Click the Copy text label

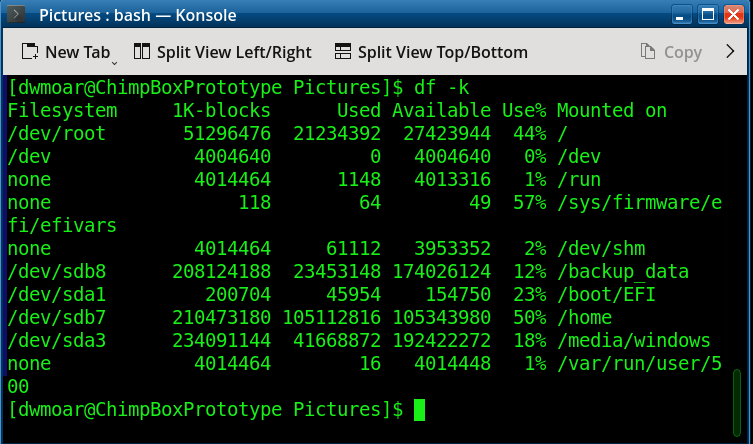pyautogui.click(x=683, y=52)
